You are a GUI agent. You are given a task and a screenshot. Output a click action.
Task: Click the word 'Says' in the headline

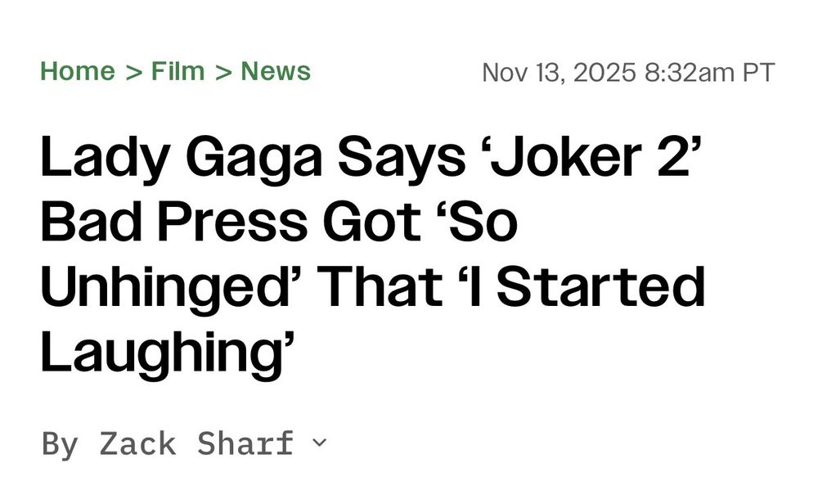point(401,158)
